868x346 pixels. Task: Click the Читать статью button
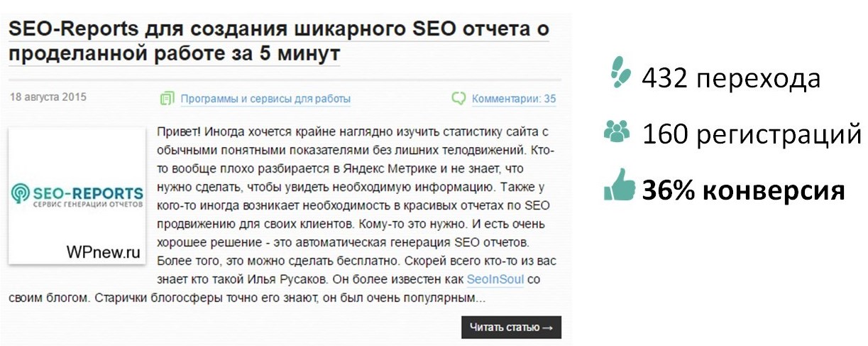click(511, 328)
